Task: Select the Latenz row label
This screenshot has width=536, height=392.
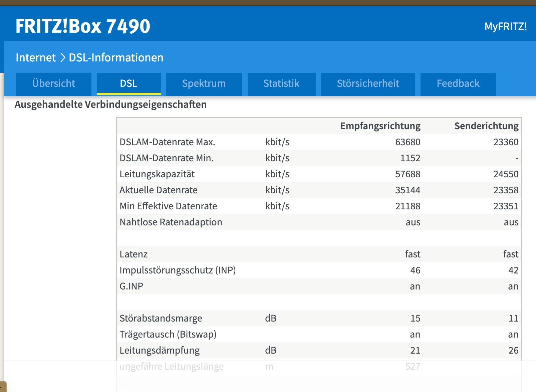Action: 133,254
